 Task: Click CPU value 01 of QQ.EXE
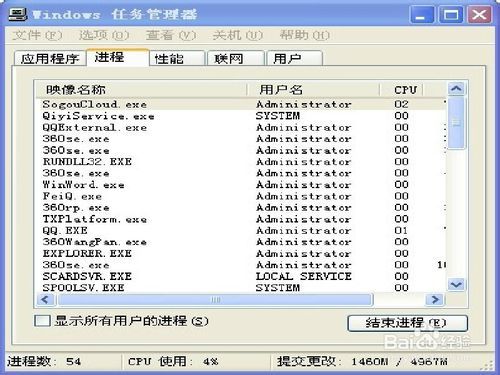tap(401, 231)
